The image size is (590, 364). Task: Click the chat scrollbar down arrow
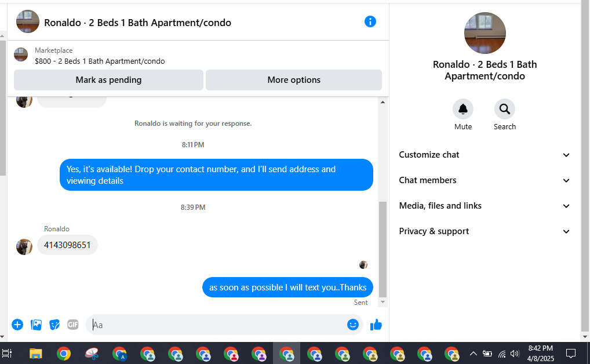click(383, 302)
